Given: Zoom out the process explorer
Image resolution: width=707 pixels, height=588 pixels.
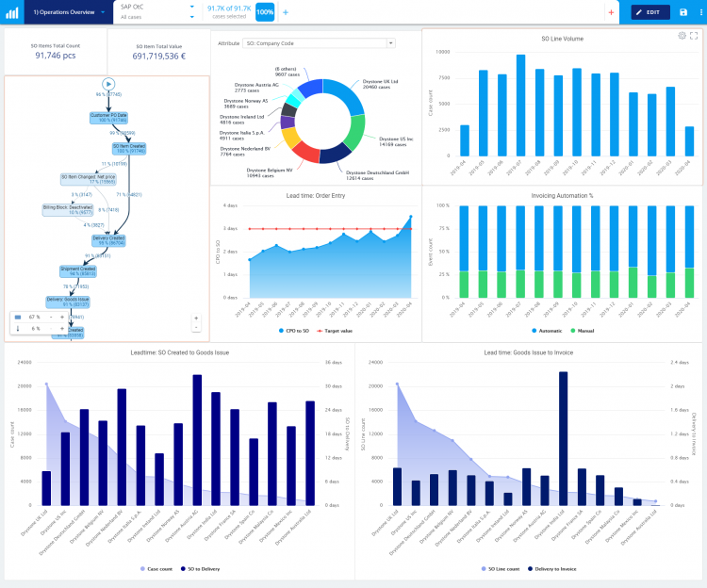Looking at the screenshot, I should 196,328.
